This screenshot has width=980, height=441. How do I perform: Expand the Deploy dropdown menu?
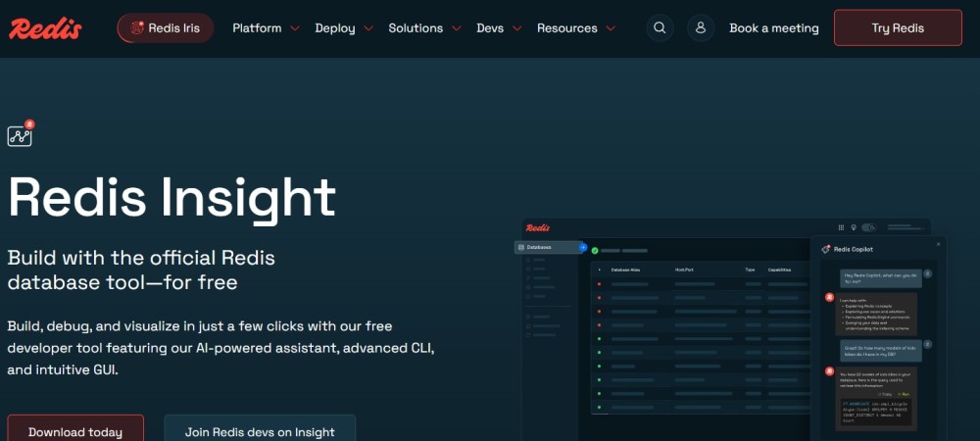pyautogui.click(x=344, y=28)
